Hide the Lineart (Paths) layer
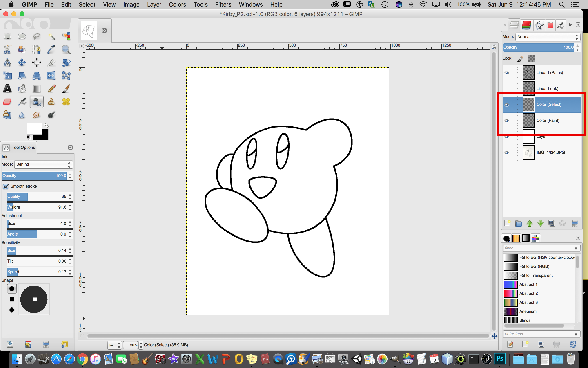 [x=507, y=73]
